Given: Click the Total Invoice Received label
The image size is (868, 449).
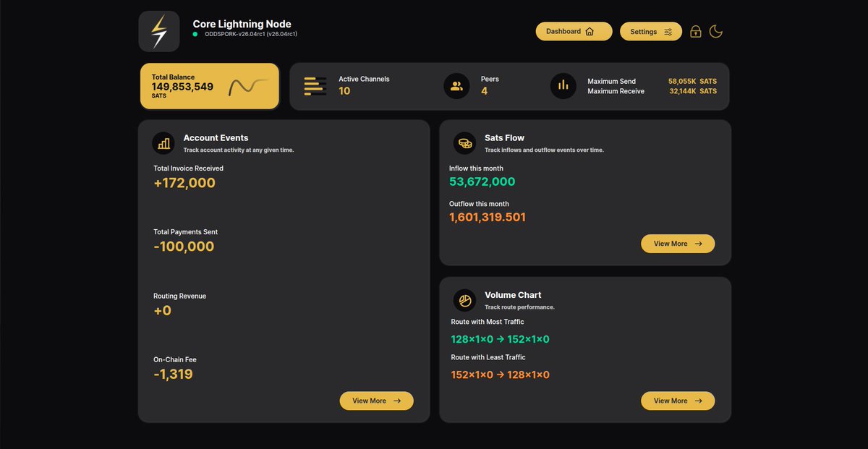Looking at the screenshot, I should pos(188,168).
